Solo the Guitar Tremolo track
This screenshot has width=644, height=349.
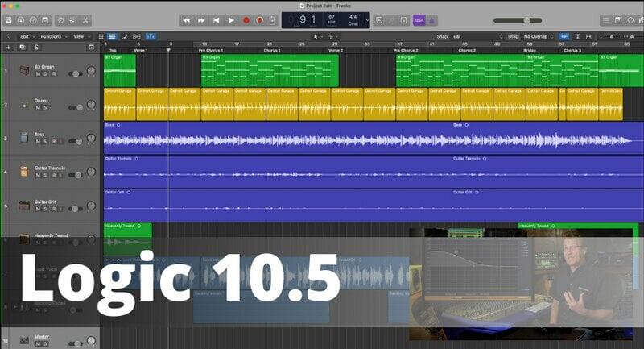pos(45,174)
